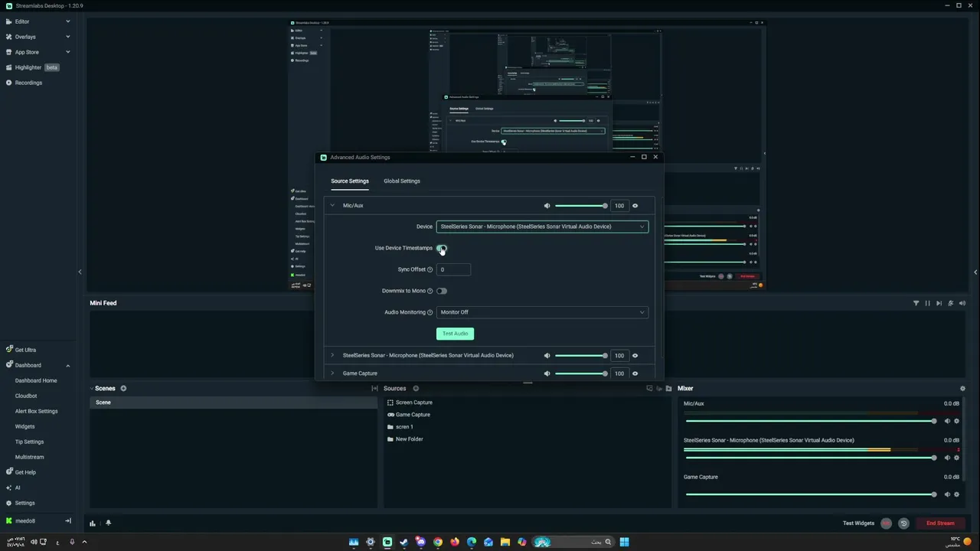Image resolution: width=980 pixels, height=551 pixels.
Task: Click Audio Monitoring help question mark icon
Action: 430,312
